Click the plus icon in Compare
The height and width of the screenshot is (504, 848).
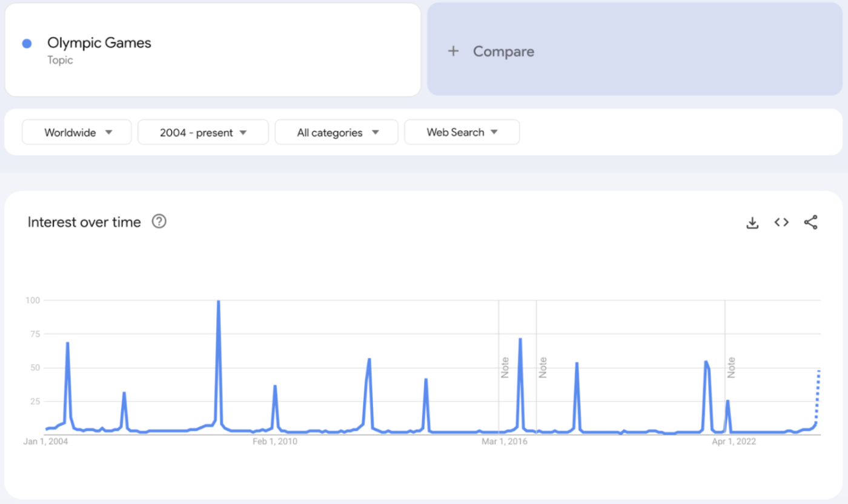point(453,51)
